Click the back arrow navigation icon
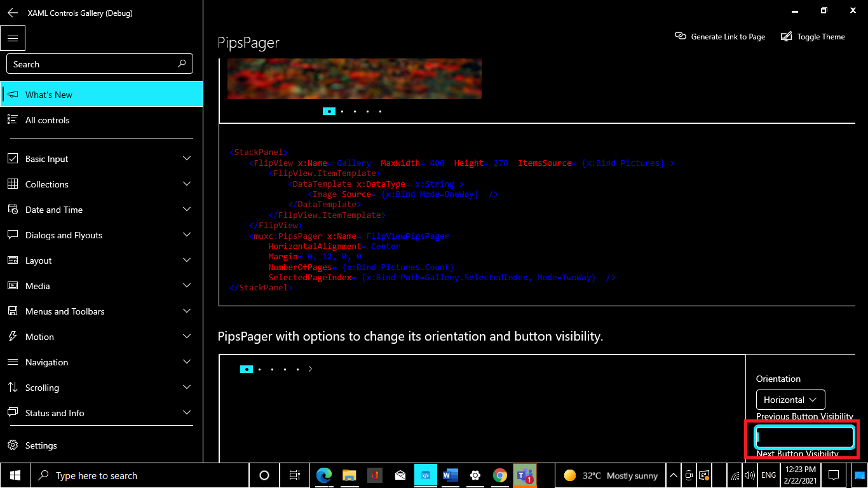This screenshot has width=868, height=488. (11, 13)
